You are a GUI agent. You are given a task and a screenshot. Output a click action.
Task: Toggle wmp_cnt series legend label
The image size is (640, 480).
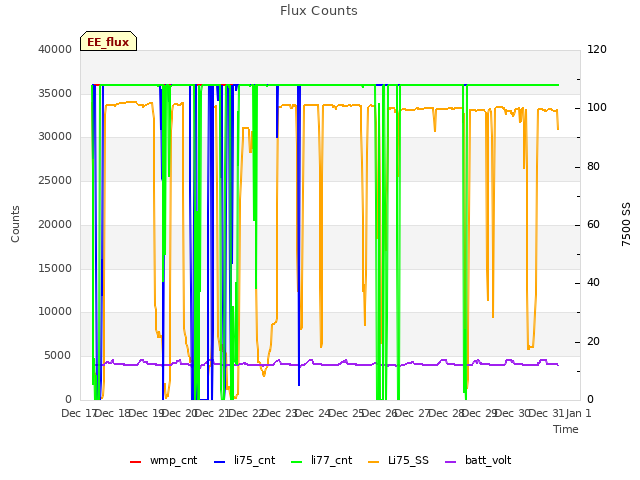point(173,460)
